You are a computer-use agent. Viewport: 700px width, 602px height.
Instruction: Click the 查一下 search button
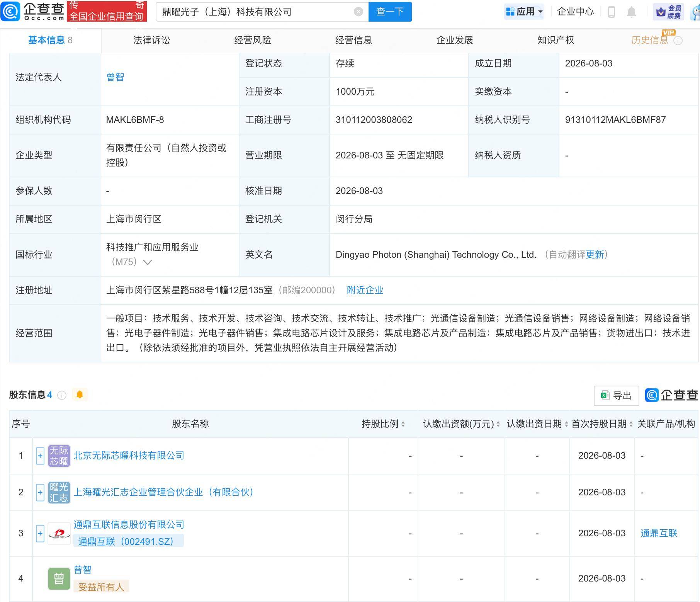(390, 12)
